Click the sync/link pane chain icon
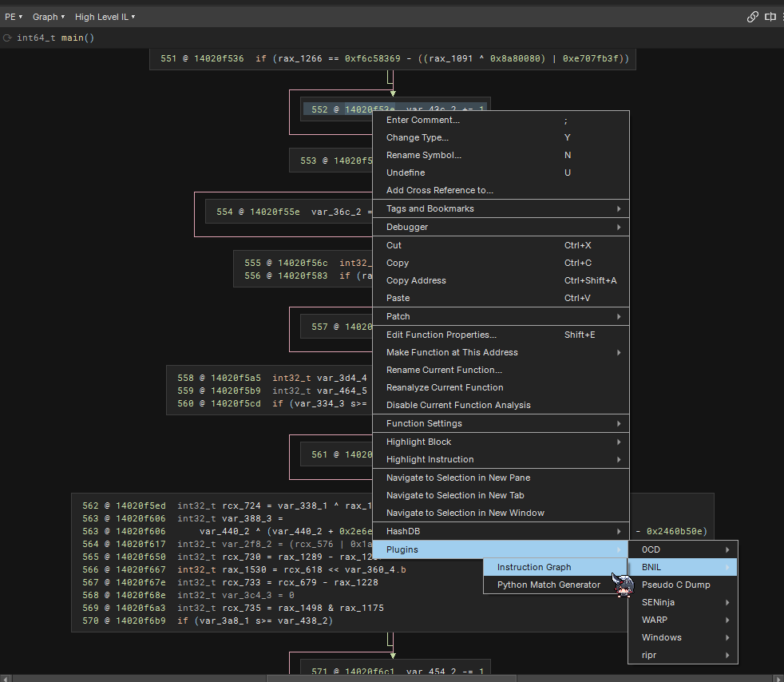784x682 pixels. (752, 17)
